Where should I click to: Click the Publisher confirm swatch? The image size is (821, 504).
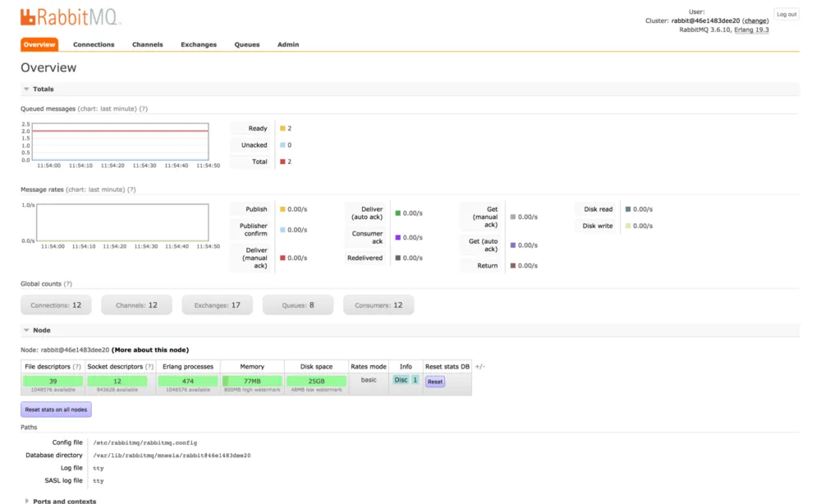(x=282, y=230)
